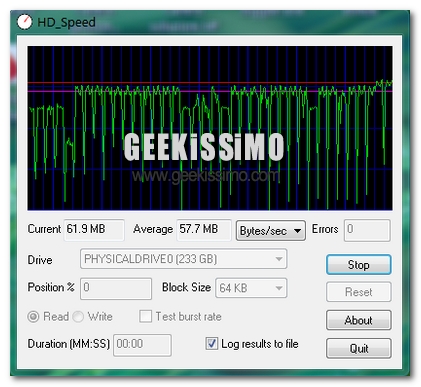The height and width of the screenshot is (387, 421).
Task: Expand the PHYSICALDRIVE0 drive dropdown
Action: pos(183,259)
